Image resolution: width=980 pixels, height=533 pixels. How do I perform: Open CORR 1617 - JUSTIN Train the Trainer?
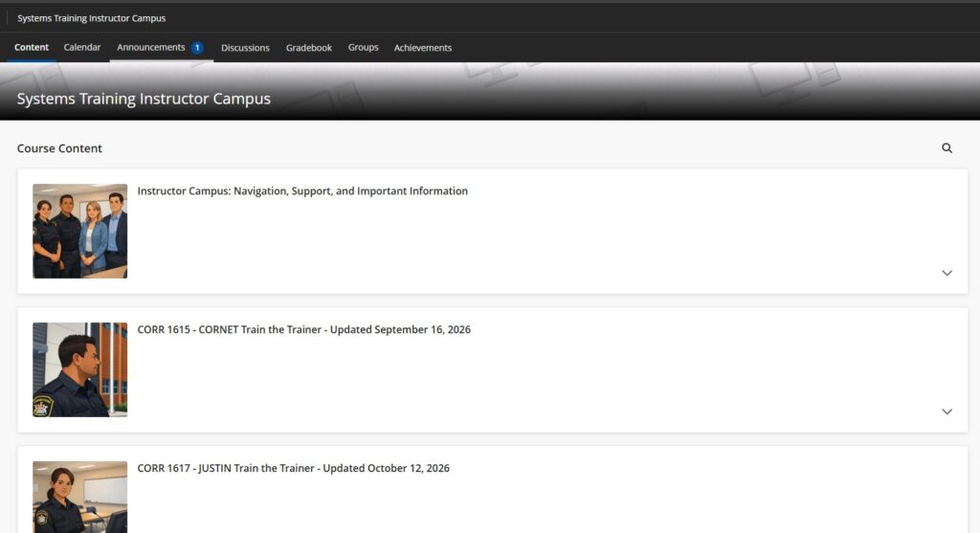coord(293,469)
